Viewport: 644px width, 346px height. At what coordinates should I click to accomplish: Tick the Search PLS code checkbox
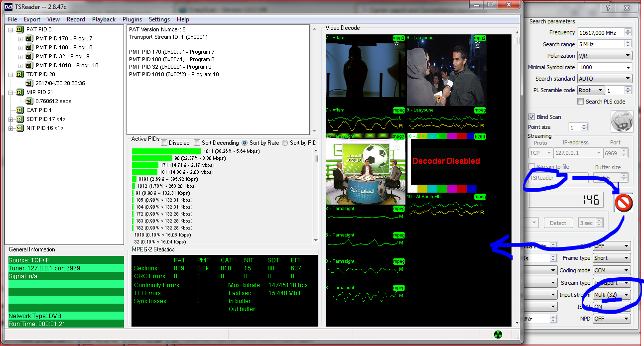580,102
